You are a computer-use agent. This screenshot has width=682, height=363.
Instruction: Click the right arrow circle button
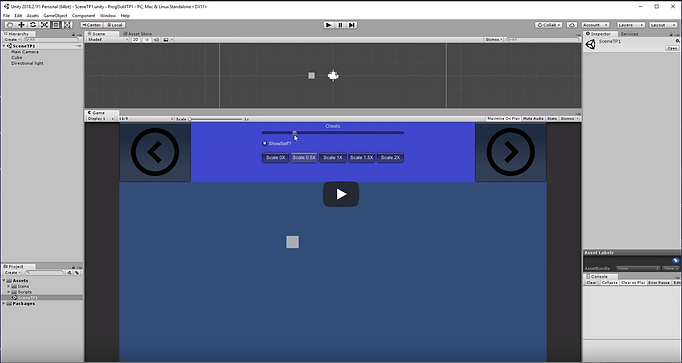click(x=511, y=152)
